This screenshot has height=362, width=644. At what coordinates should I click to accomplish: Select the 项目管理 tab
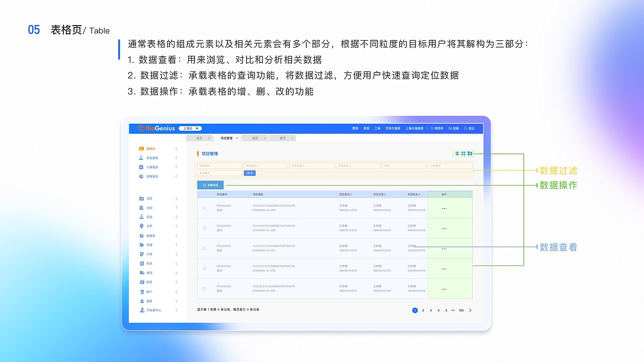[x=226, y=138]
